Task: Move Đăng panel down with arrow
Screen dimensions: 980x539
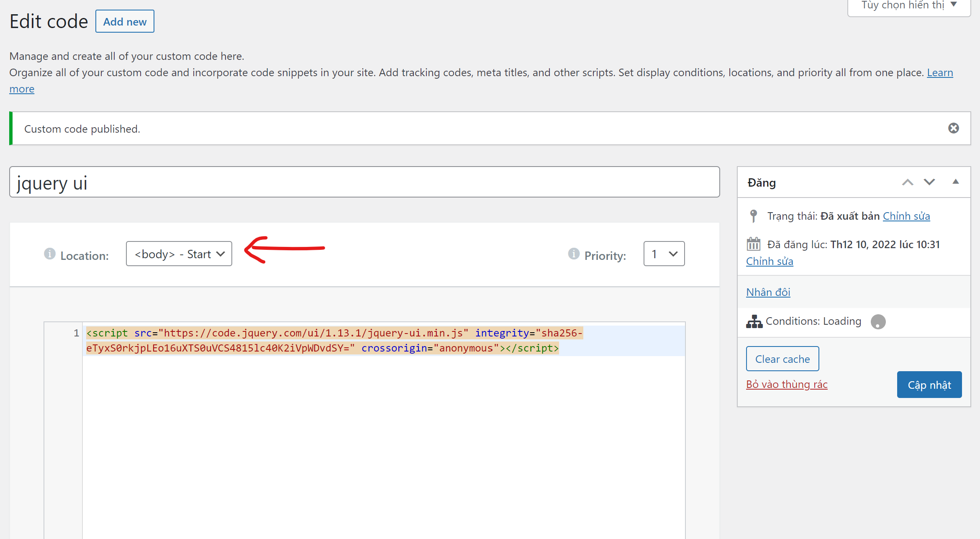Action: (929, 182)
